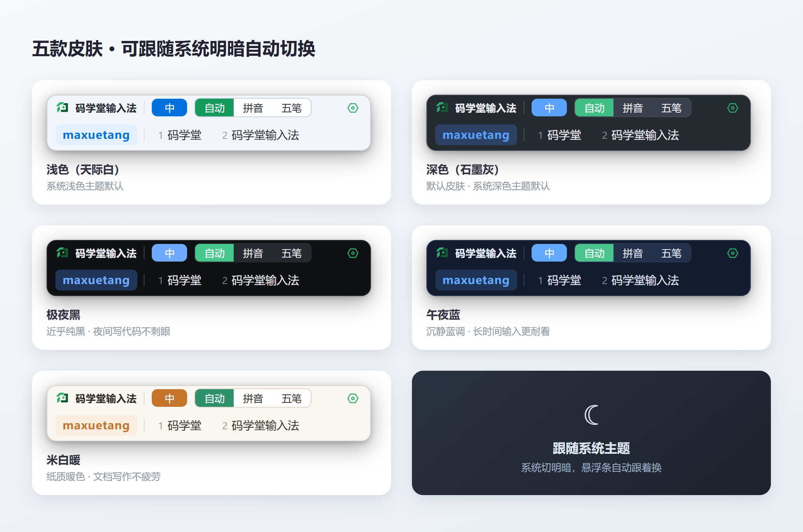
Task: Click settings gear in light Sky White skin bar
Action: 353,108
